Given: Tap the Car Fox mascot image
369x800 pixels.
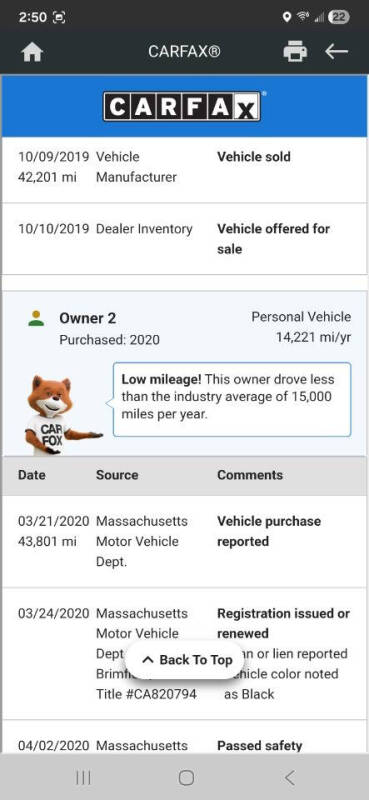Looking at the screenshot, I should coord(56,414).
